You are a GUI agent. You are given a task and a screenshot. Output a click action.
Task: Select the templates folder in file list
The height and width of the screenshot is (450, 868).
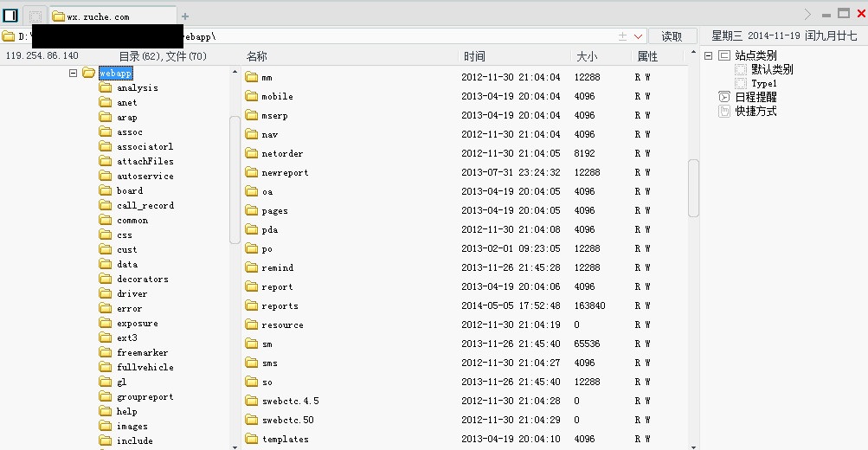click(285, 439)
